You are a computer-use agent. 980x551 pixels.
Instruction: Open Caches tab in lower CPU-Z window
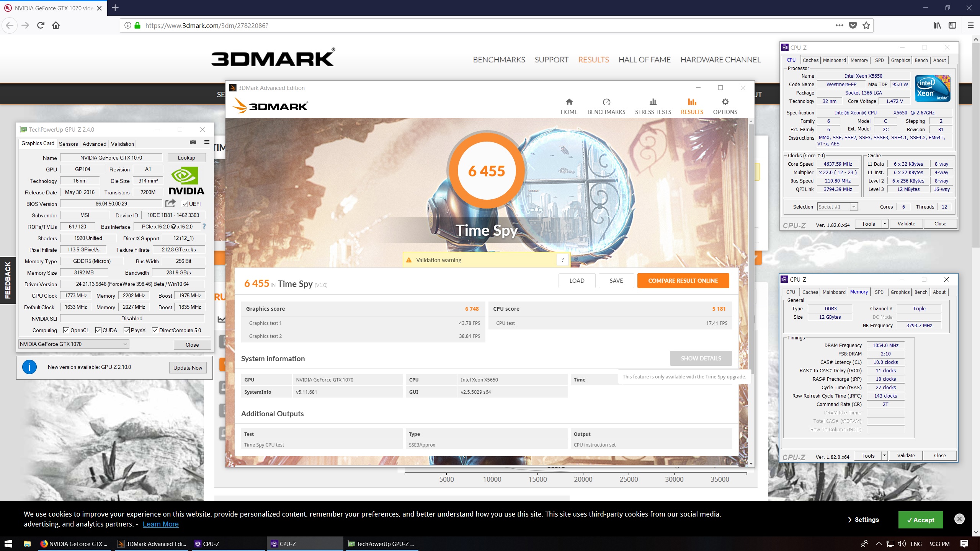click(810, 292)
